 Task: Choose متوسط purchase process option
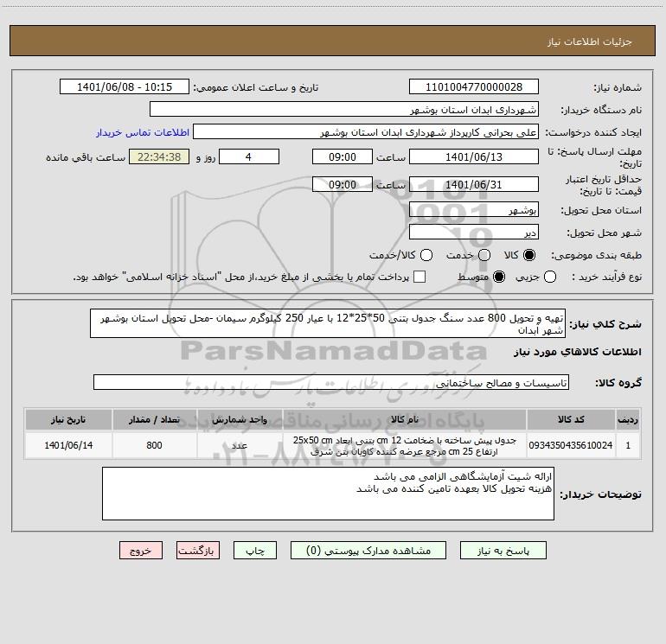(499, 277)
